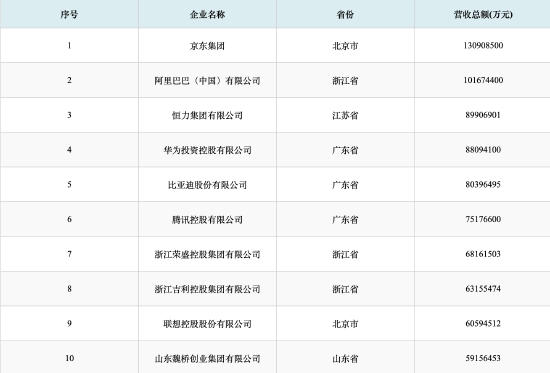Click revenue value 80396495
550x373 pixels.
click(483, 185)
